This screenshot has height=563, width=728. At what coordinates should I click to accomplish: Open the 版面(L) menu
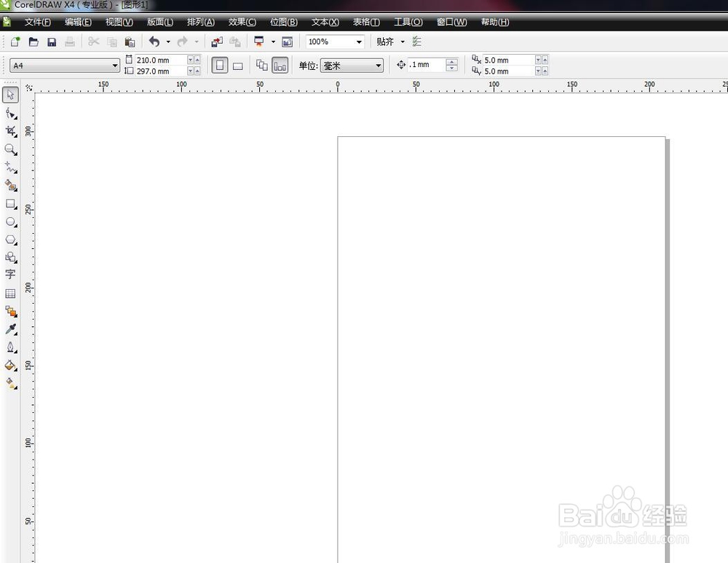pos(159,23)
